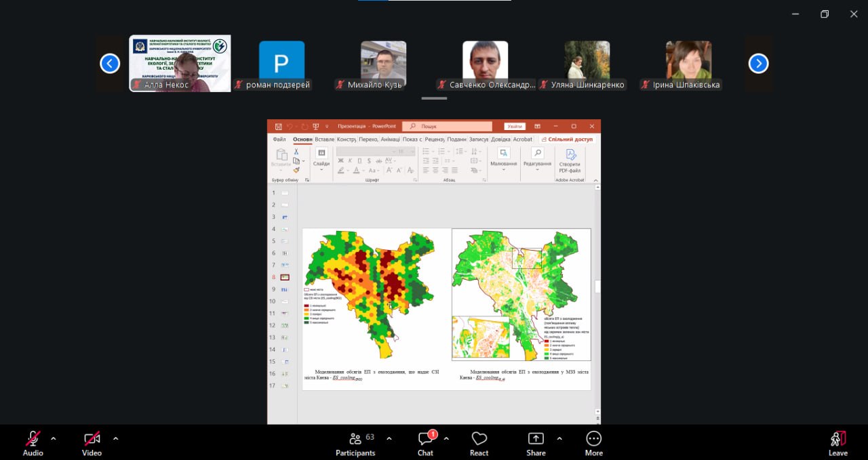Expand the arrow next to Participants
Viewport: 868px width, 460px height.
pyautogui.click(x=389, y=438)
